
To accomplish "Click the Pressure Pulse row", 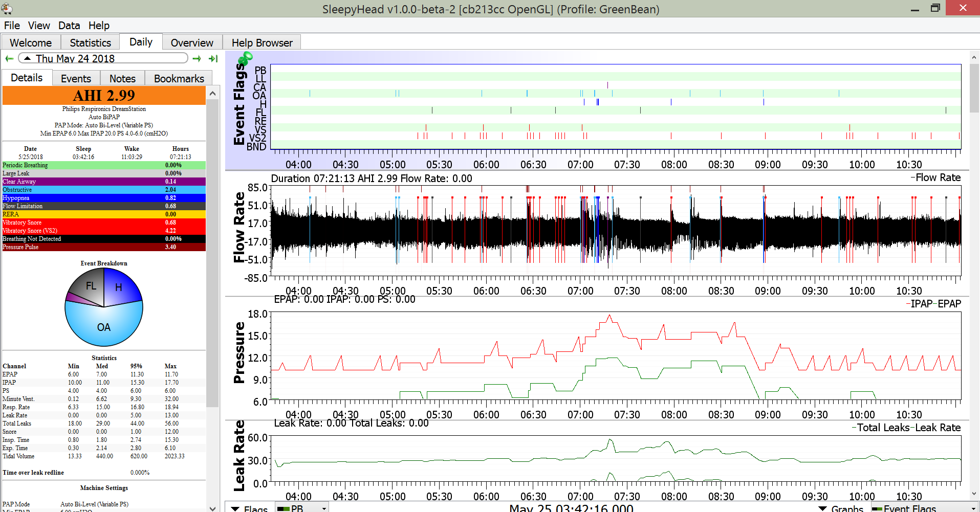I will tap(104, 247).
